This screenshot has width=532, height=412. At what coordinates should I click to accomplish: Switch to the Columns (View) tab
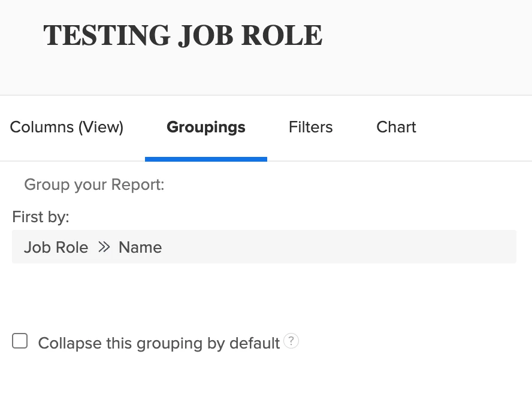click(x=66, y=127)
